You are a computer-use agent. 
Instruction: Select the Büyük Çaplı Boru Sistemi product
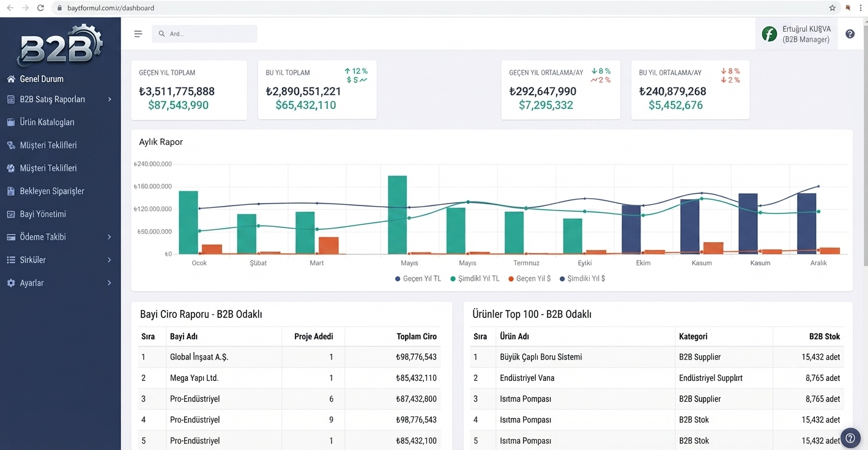pos(541,357)
